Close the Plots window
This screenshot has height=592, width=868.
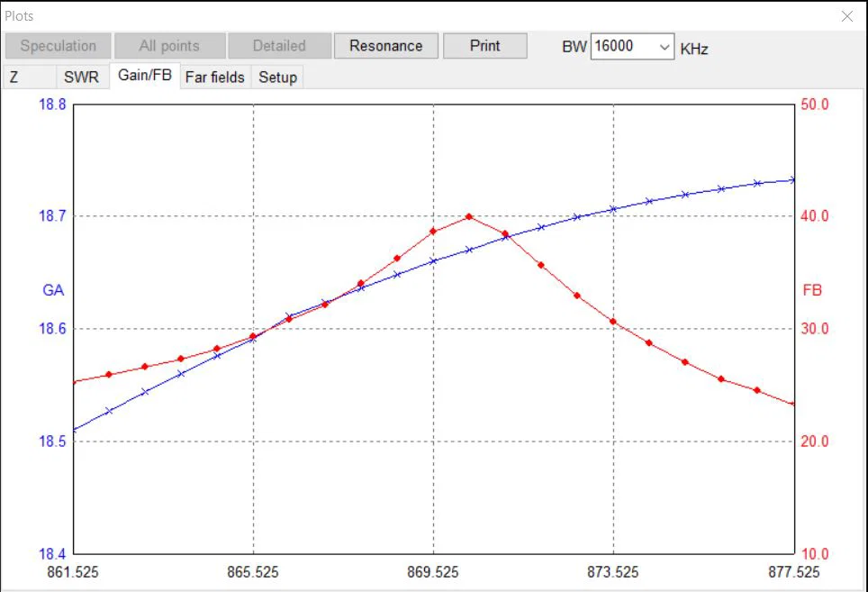tap(847, 16)
